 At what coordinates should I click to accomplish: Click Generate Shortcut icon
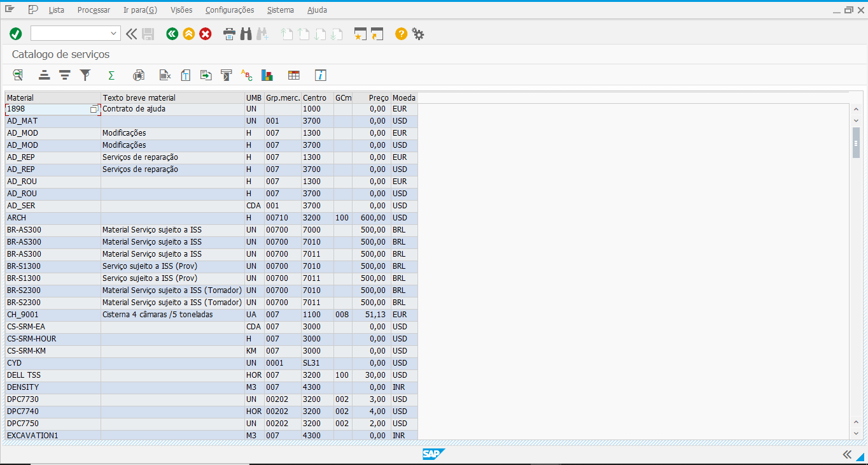(377, 34)
